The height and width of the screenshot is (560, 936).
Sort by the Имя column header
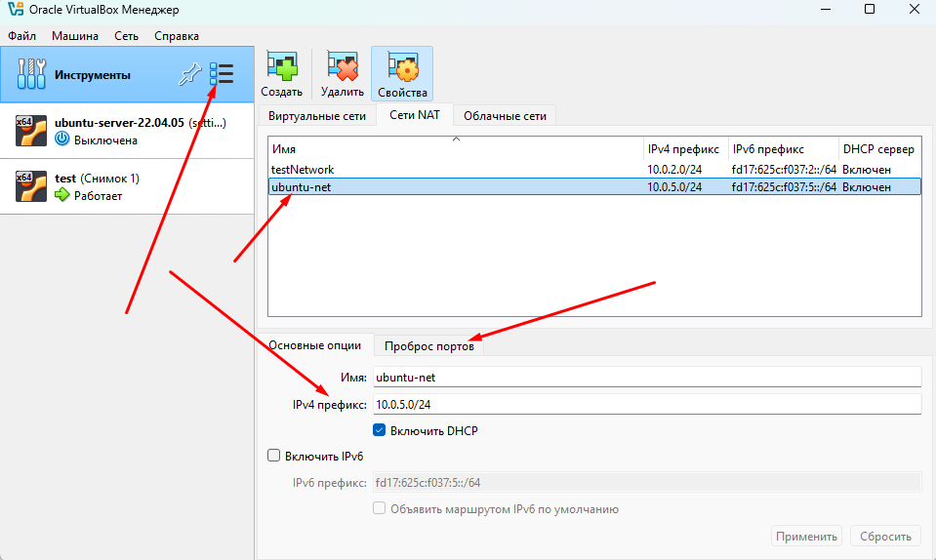[456, 149]
